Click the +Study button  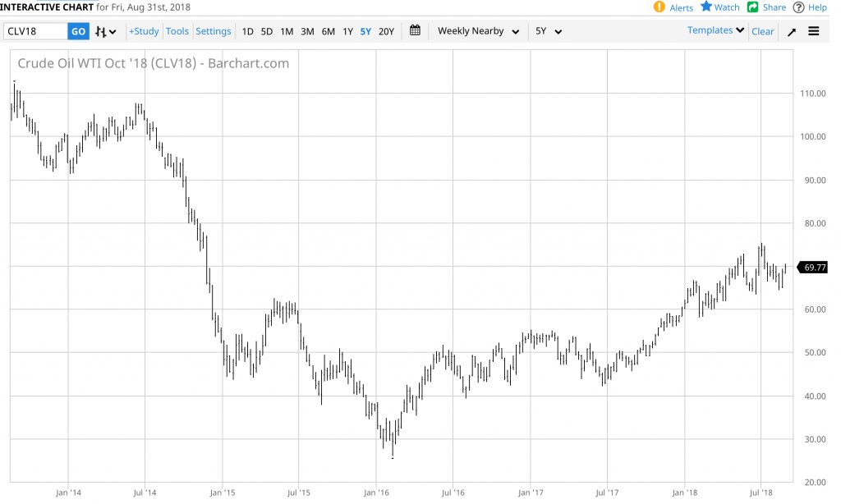pyautogui.click(x=144, y=31)
